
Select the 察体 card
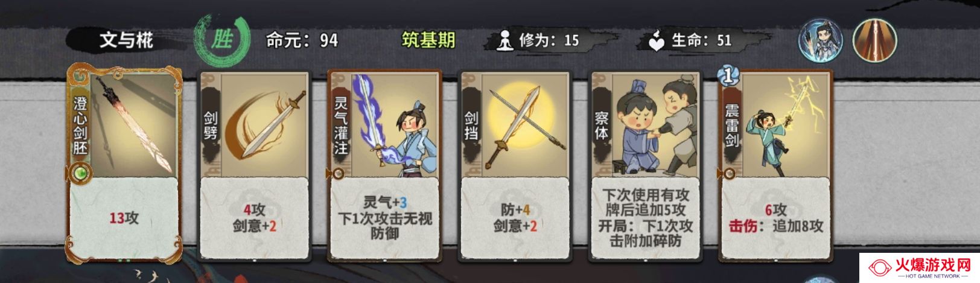click(x=646, y=166)
